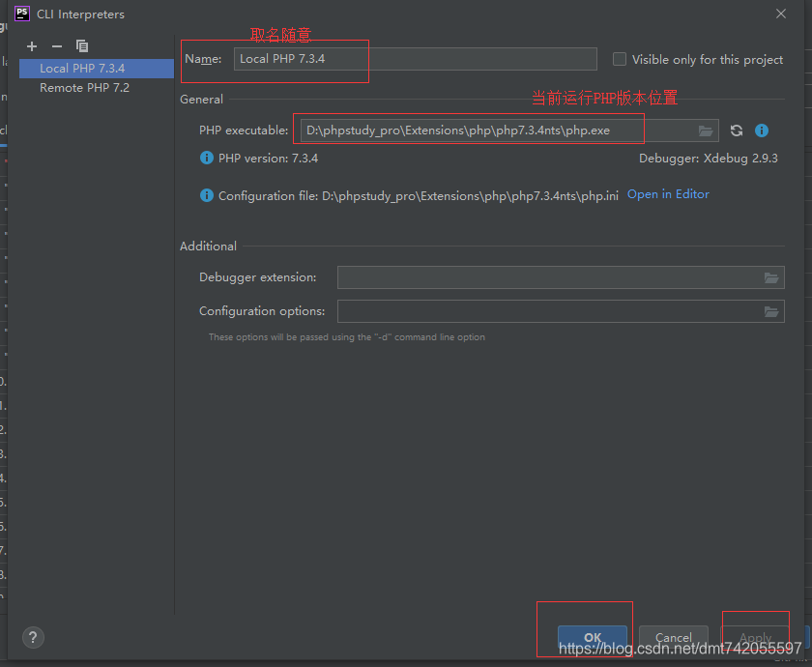Image resolution: width=812 pixels, height=667 pixels.
Task: Focus the Configuration options field
Action: point(561,311)
